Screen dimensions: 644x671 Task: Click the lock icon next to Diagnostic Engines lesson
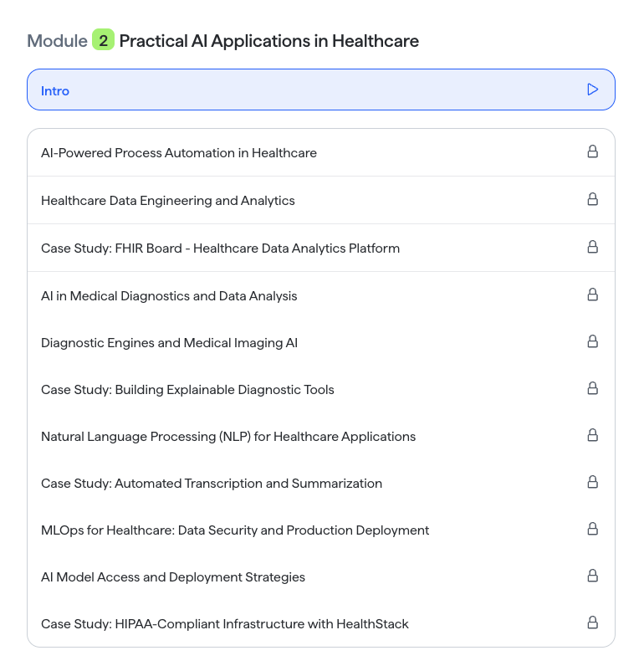click(593, 341)
